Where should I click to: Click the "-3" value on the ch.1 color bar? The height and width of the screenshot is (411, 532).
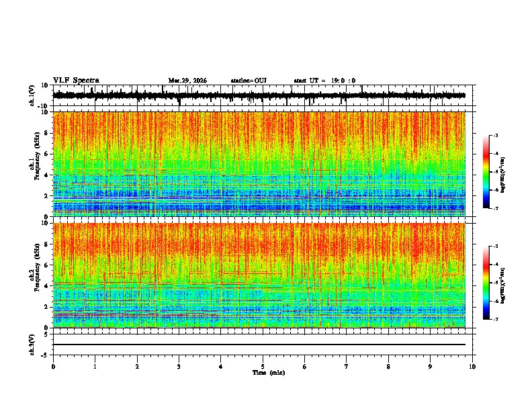point(496,135)
